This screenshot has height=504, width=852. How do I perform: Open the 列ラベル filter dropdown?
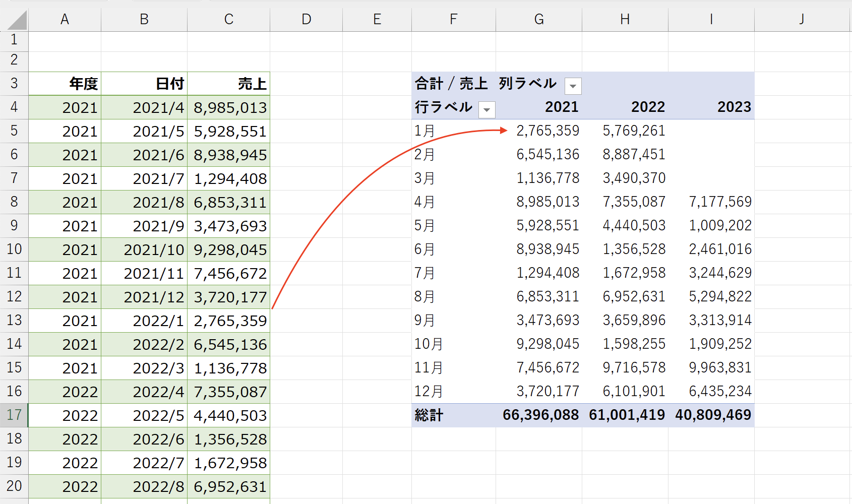[573, 86]
